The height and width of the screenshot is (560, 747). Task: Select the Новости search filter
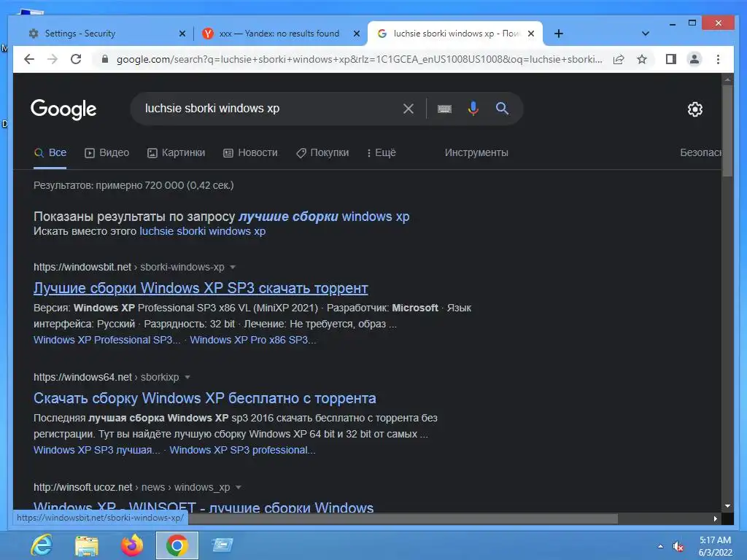(x=251, y=153)
